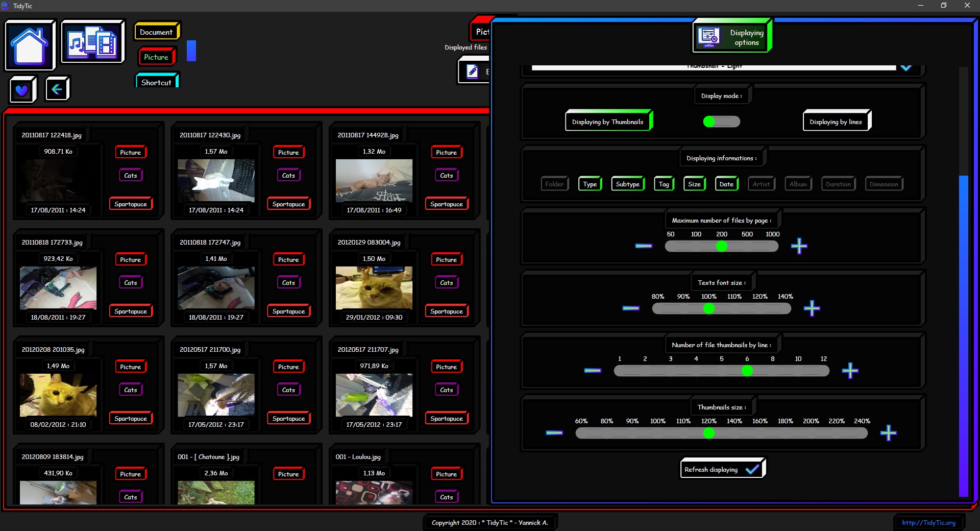Image resolution: width=980 pixels, height=531 pixels.
Task: Decrease texts font size with minus
Action: pos(631,308)
